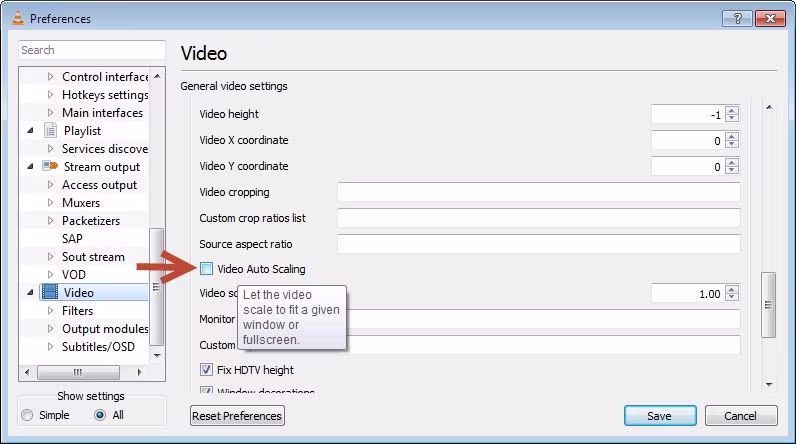Click the Custom crop ratios list field
Screen dimensions: 796x444
click(538, 218)
